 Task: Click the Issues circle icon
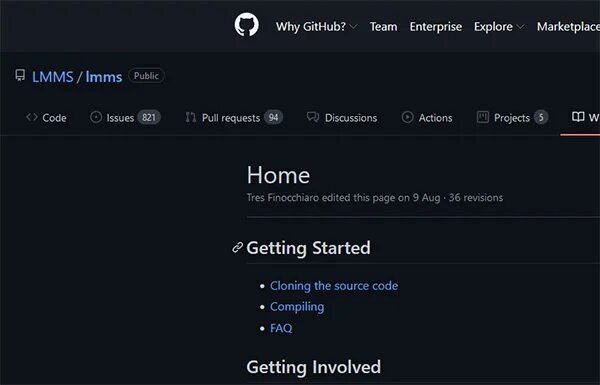click(x=96, y=117)
